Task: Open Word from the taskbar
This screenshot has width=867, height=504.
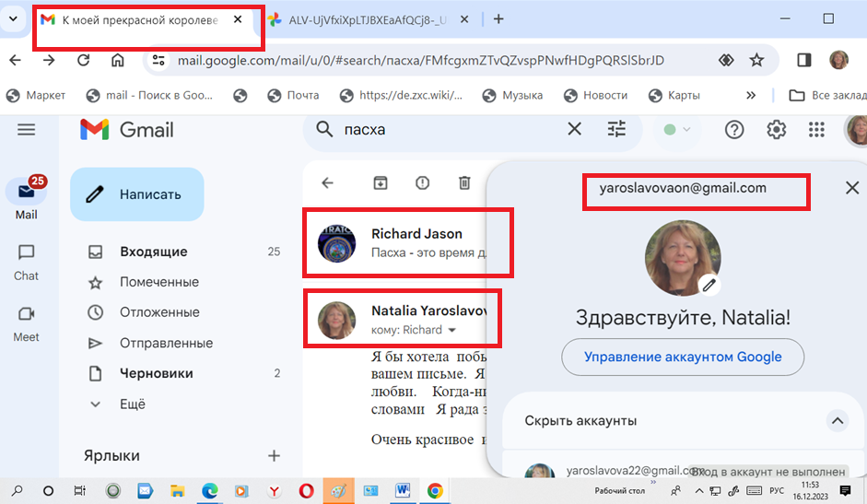Action: tap(403, 491)
